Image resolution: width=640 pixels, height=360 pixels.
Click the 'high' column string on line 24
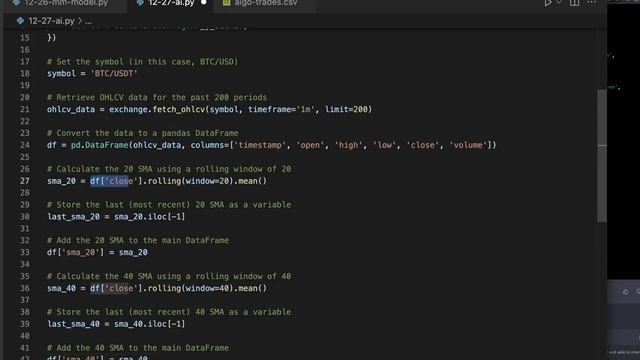pos(349,145)
